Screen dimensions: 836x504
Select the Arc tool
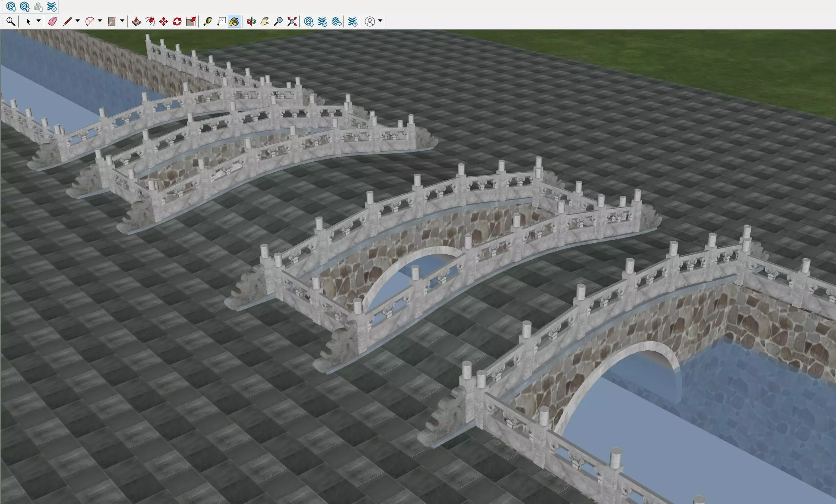90,21
